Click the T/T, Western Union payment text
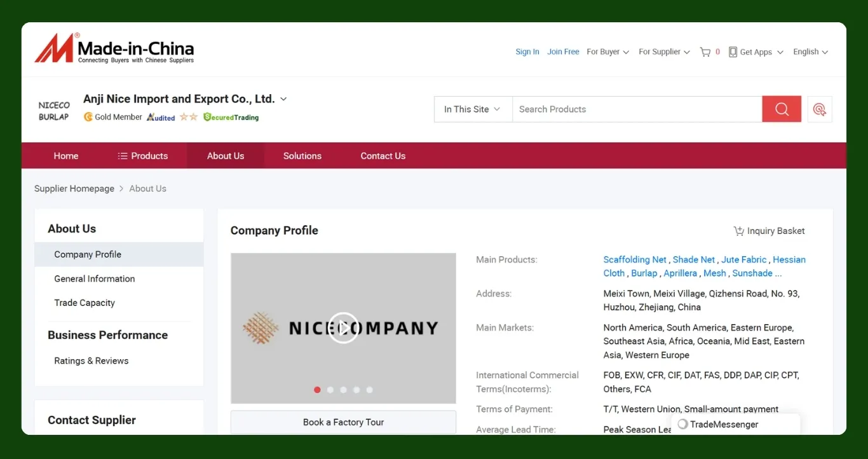The width and height of the screenshot is (868, 459). [691, 409]
